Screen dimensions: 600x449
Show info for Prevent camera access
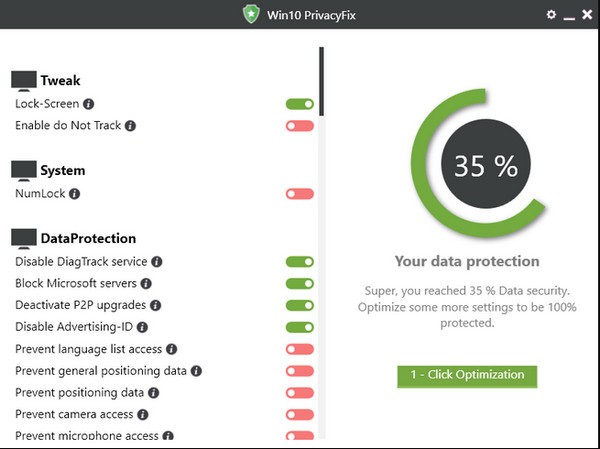pos(143,414)
